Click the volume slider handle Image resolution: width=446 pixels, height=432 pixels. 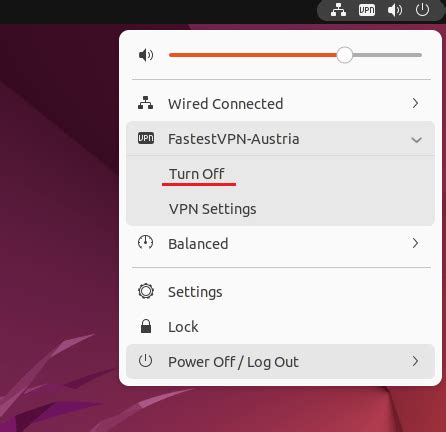click(344, 55)
